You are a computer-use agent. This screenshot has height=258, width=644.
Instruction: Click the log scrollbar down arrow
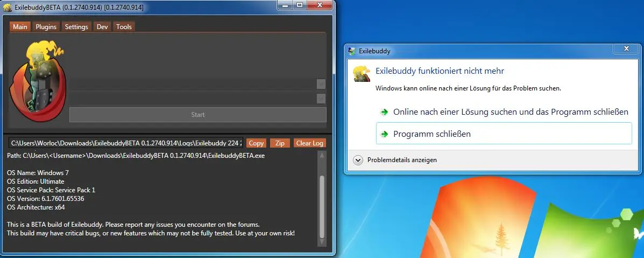322,243
